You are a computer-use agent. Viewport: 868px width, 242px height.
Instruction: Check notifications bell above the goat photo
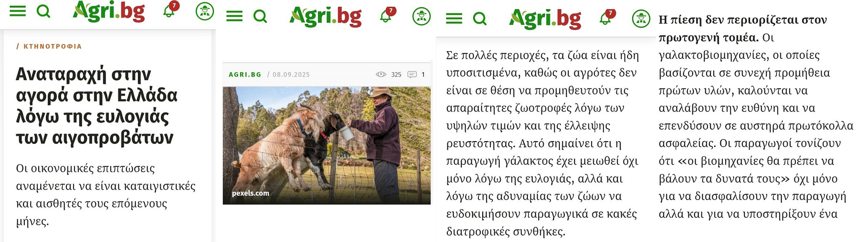point(386,16)
